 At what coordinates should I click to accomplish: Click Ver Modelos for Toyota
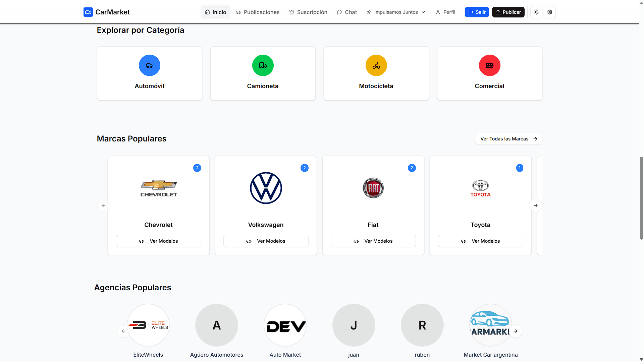[481, 241]
